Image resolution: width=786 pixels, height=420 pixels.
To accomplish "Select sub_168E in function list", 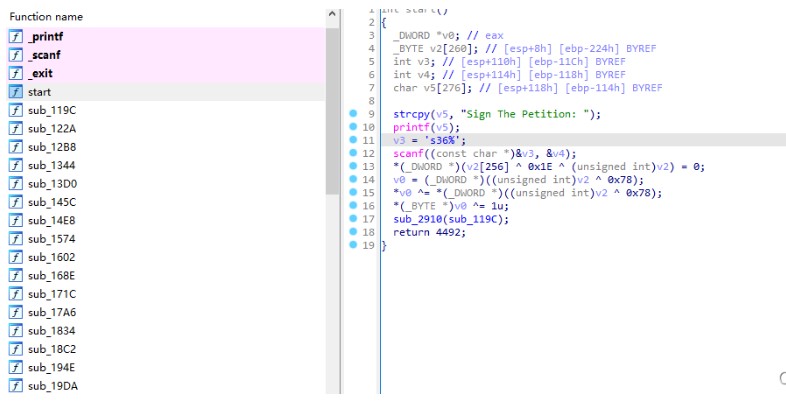I will point(166,276).
